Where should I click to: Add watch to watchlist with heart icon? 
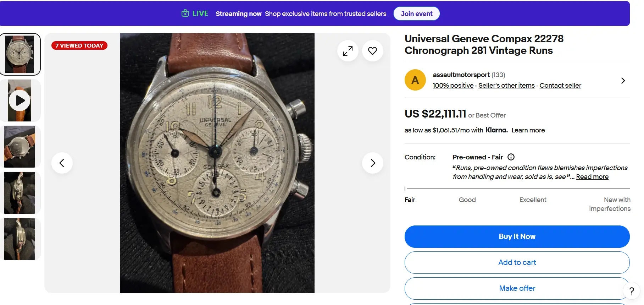pos(372,51)
